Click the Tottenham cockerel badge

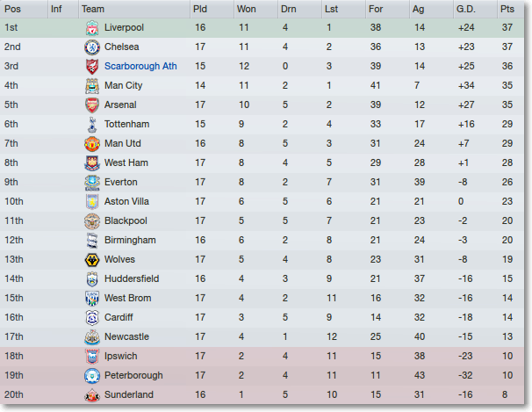click(x=92, y=125)
